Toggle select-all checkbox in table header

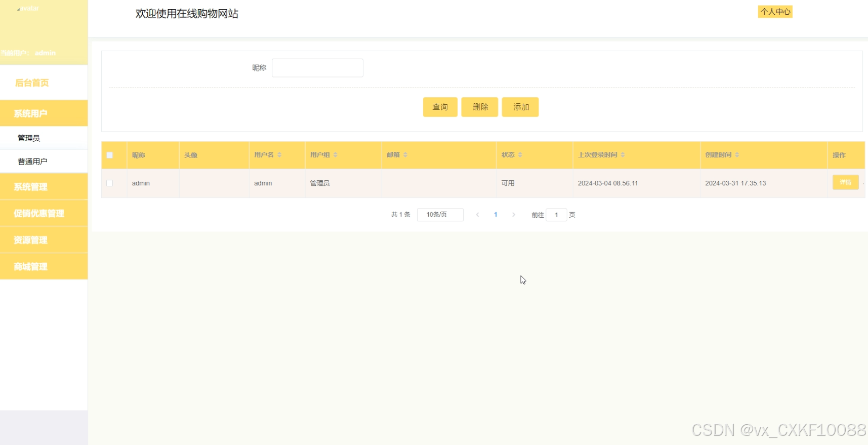(x=109, y=155)
